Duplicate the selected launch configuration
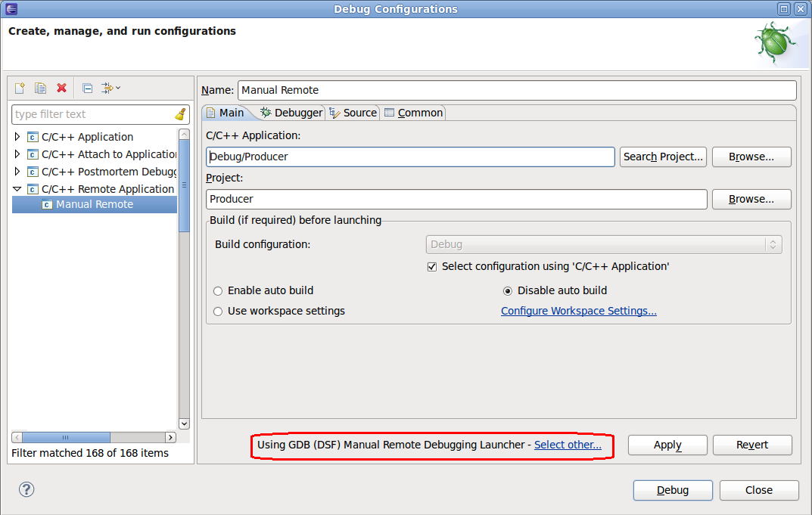The height and width of the screenshot is (515, 812). 40,88
